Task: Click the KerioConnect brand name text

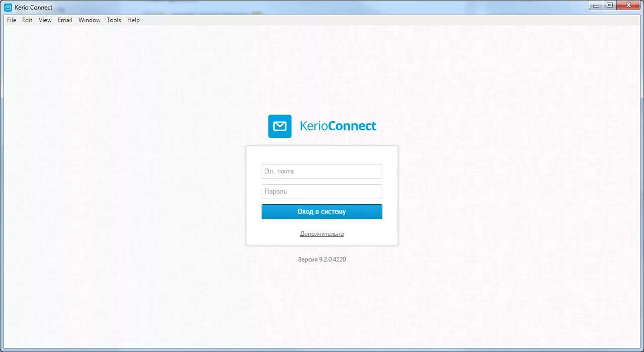Action: tap(338, 126)
